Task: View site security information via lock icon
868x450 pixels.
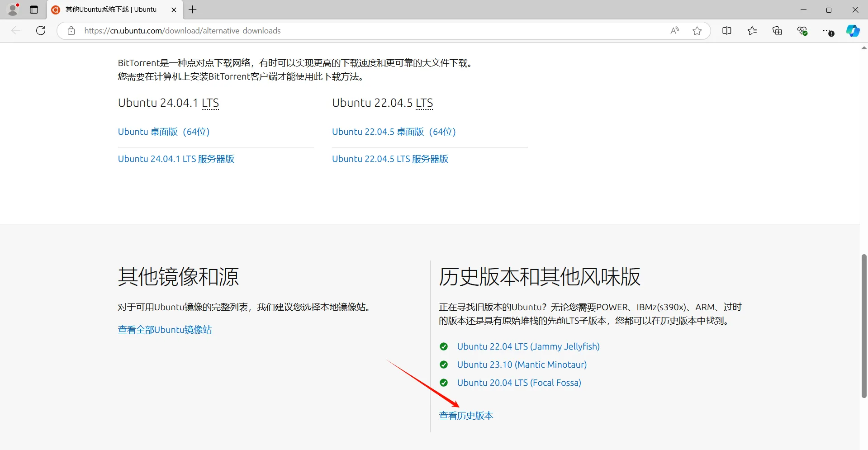Action: [x=71, y=30]
